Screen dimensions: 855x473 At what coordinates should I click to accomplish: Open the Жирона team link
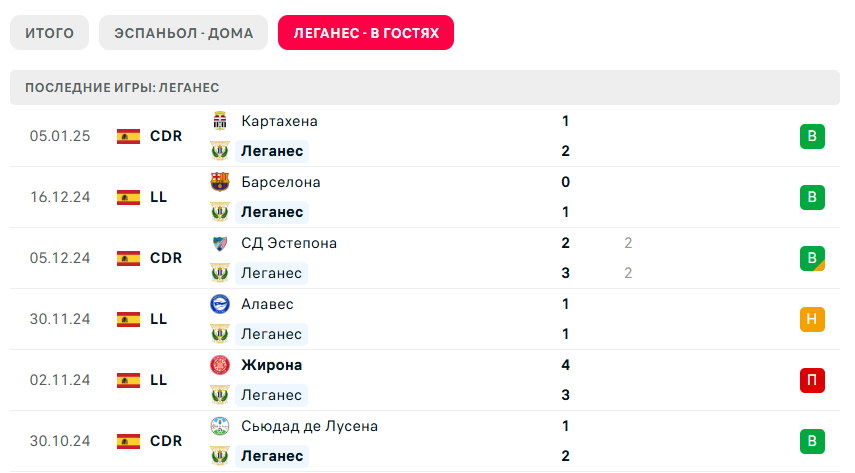pyautogui.click(x=271, y=365)
